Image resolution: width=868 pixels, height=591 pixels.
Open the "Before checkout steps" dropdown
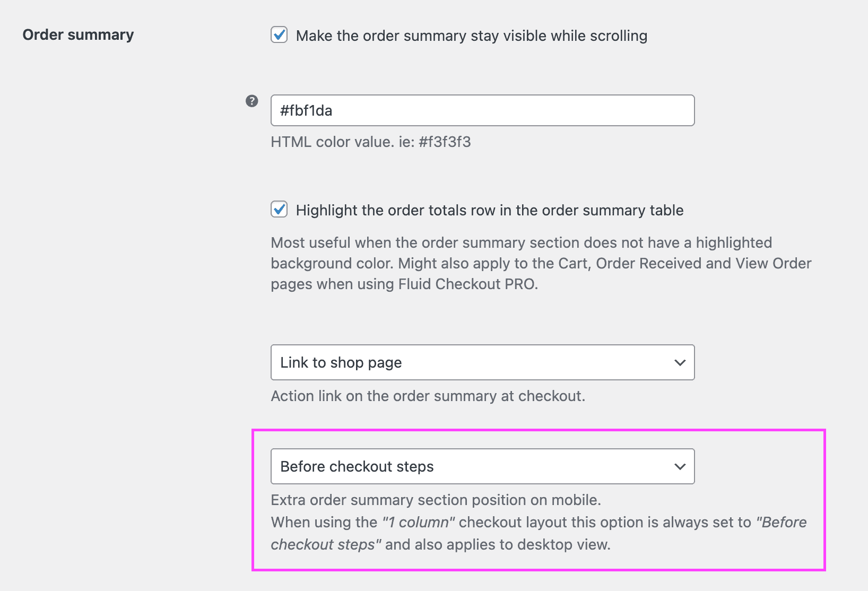tap(482, 466)
